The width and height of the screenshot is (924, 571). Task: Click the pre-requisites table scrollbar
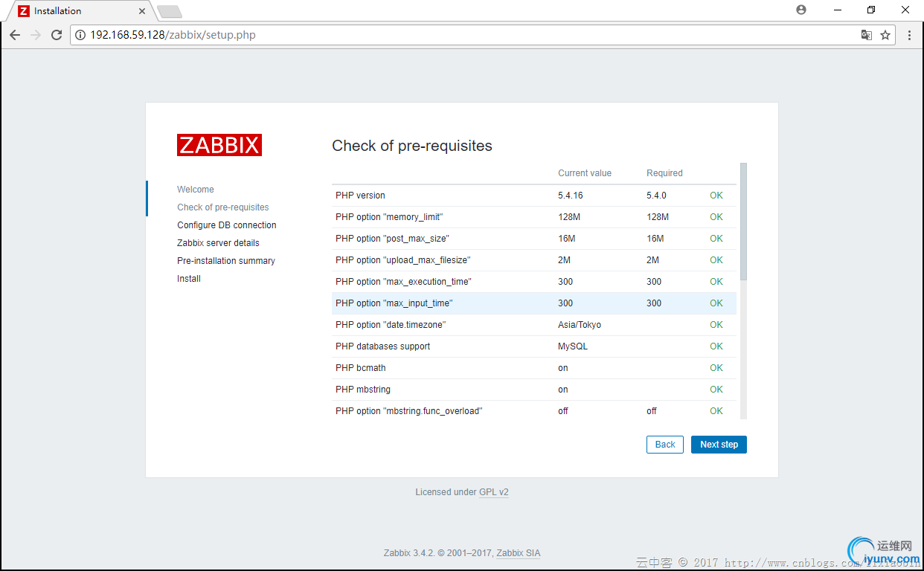coord(744,222)
